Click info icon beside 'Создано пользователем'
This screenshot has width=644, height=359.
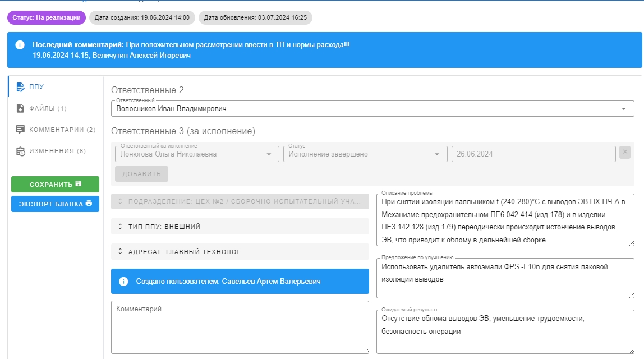[x=123, y=281]
